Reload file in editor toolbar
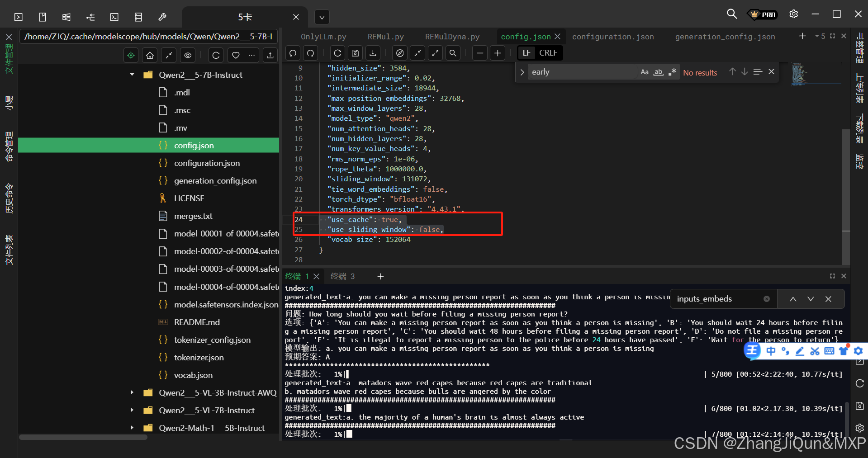 click(x=337, y=53)
